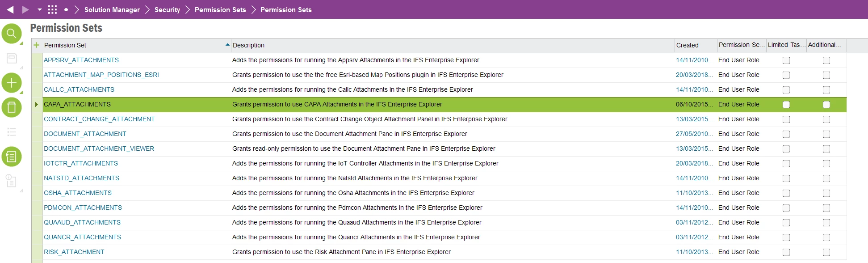Toggle Limited Task checkbox for APPSRV_ATTACHMENTS
Image resolution: width=868 pixels, height=263 pixels.
coord(786,60)
